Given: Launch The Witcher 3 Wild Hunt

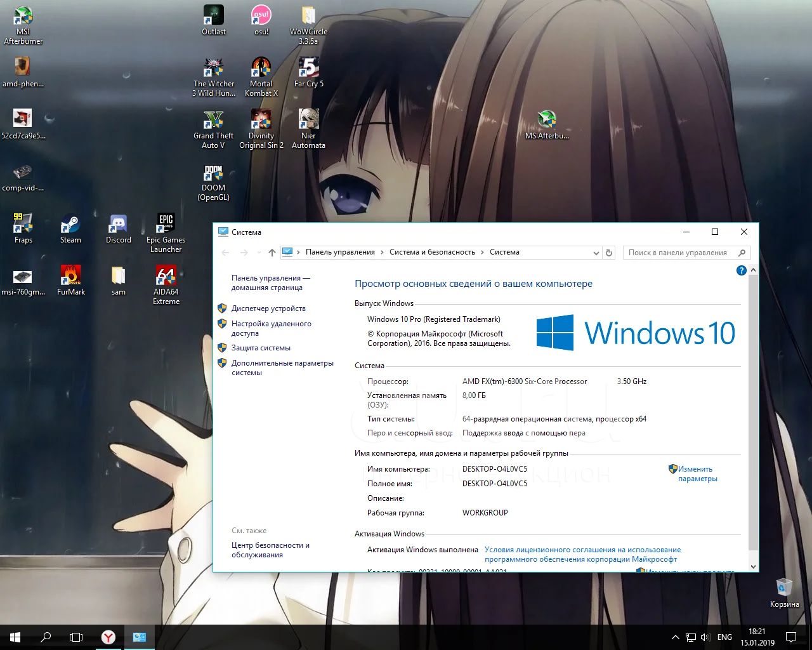Looking at the screenshot, I should click(x=214, y=77).
